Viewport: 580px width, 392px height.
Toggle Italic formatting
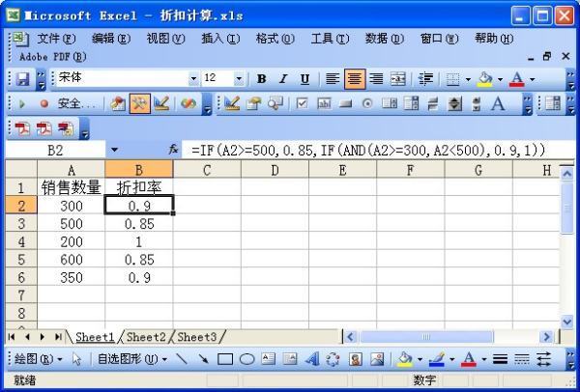pyautogui.click(x=283, y=78)
